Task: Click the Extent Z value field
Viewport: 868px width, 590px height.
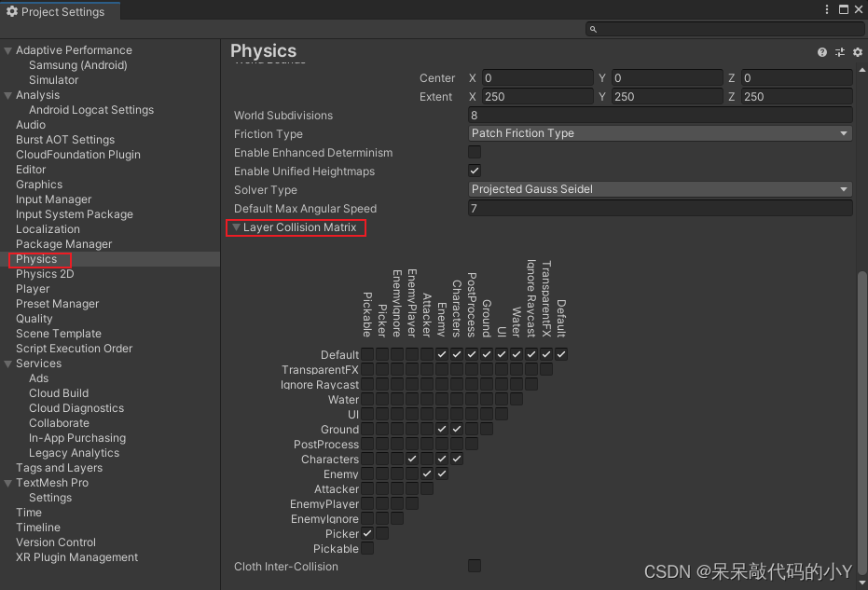Action: click(796, 97)
